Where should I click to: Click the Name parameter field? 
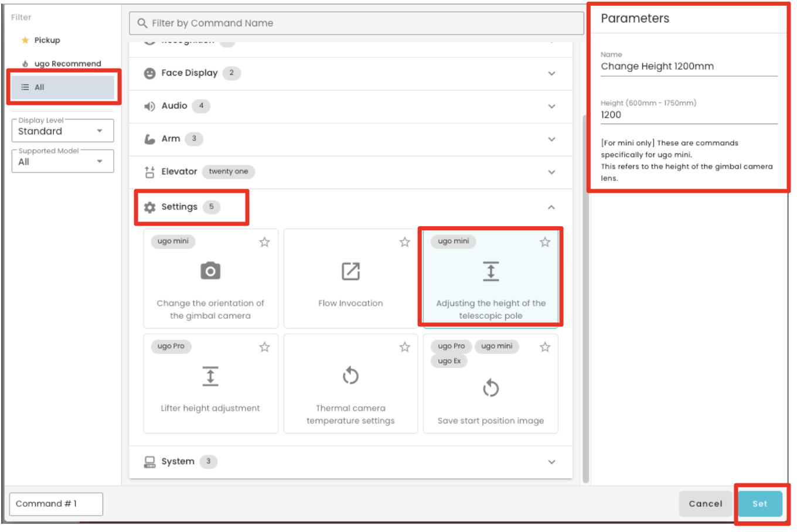click(689, 66)
